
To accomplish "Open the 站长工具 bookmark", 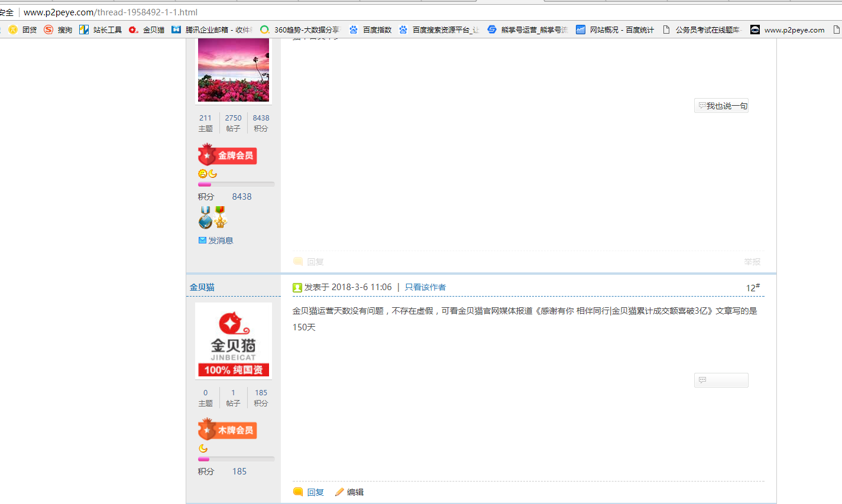I will pos(101,30).
